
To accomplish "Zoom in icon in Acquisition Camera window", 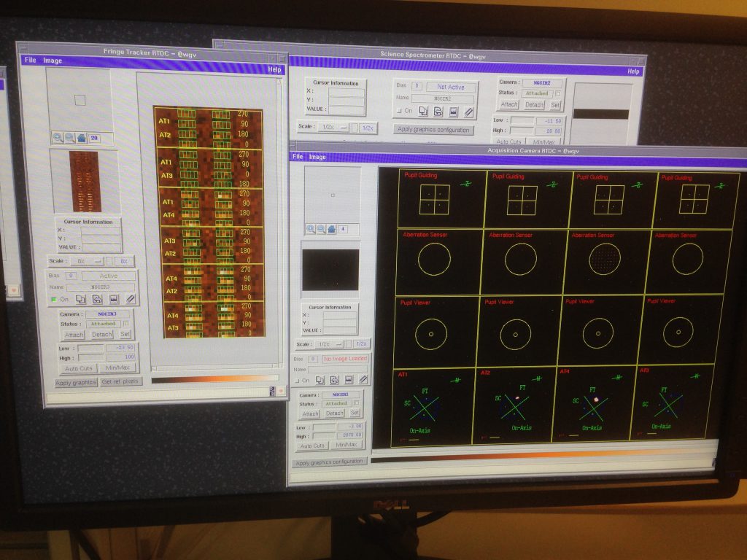I will 311,229.
